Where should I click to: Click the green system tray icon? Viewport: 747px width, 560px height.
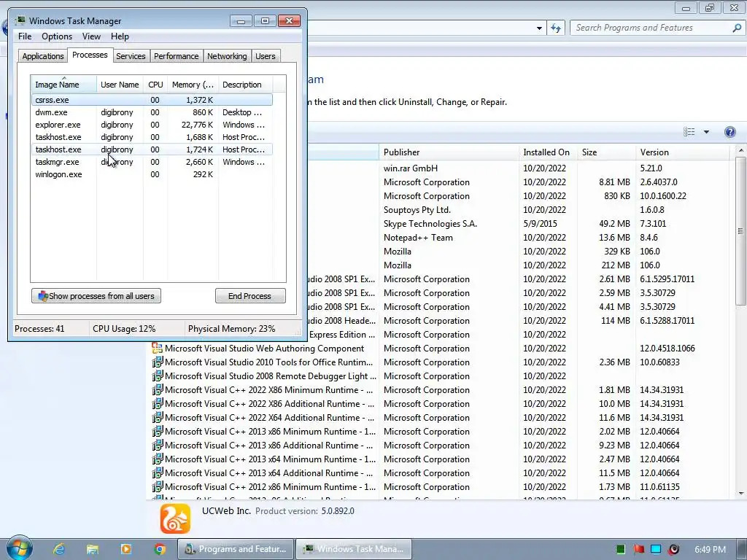pyautogui.click(x=620, y=549)
